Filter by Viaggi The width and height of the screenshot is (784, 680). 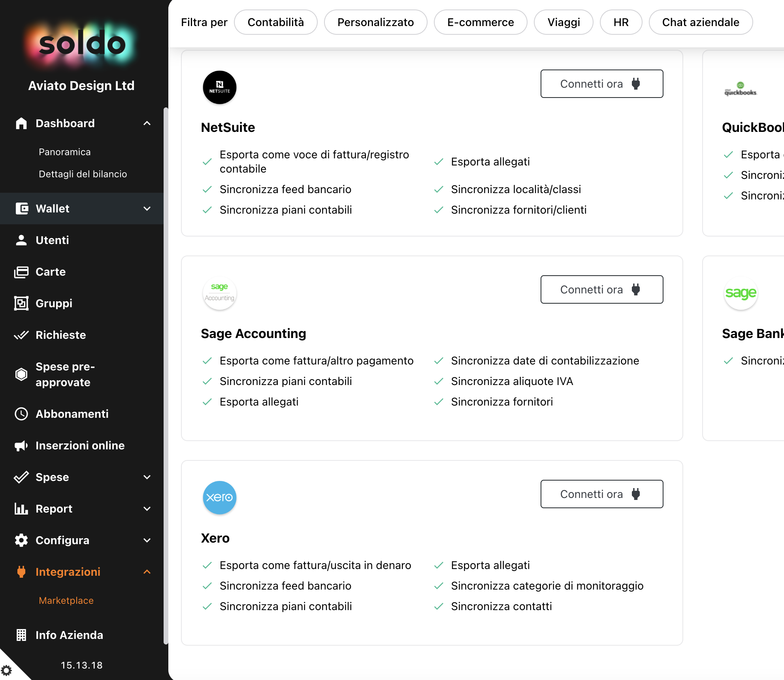click(563, 22)
